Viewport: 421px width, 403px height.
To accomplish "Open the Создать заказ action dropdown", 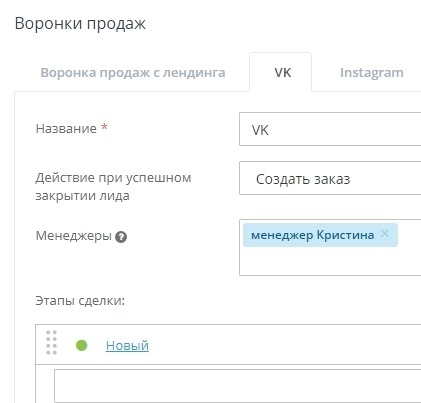I will [330, 178].
